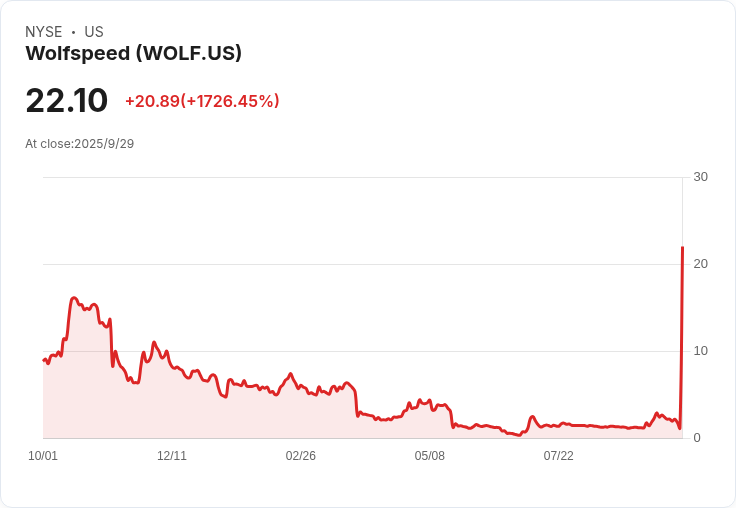
Task: Click the 07/22 date axis label
Action: point(559,456)
